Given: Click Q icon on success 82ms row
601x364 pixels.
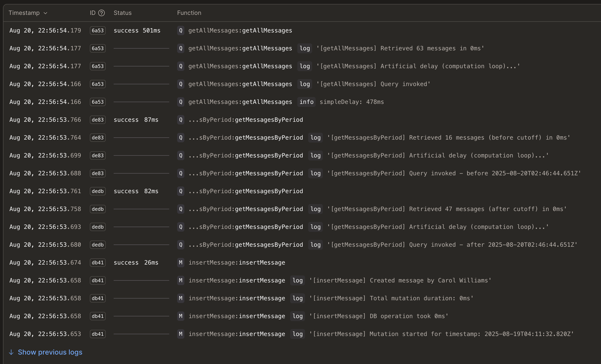Looking at the screenshot, I should click(181, 191).
